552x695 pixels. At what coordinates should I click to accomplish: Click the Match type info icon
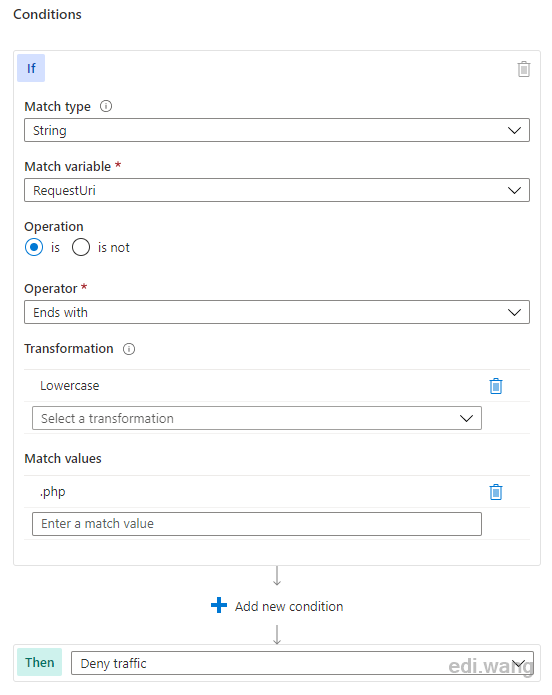pos(106,106)
